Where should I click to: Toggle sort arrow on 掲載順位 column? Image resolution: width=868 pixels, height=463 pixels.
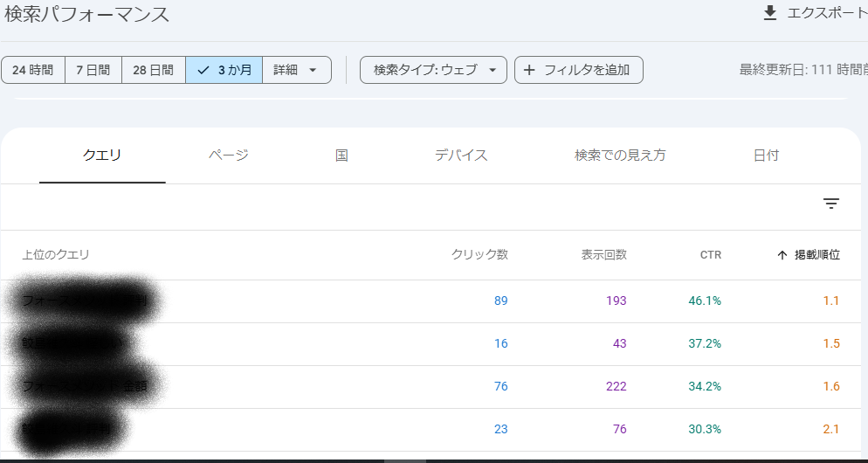pyautogui.click(x=782, y=255)
